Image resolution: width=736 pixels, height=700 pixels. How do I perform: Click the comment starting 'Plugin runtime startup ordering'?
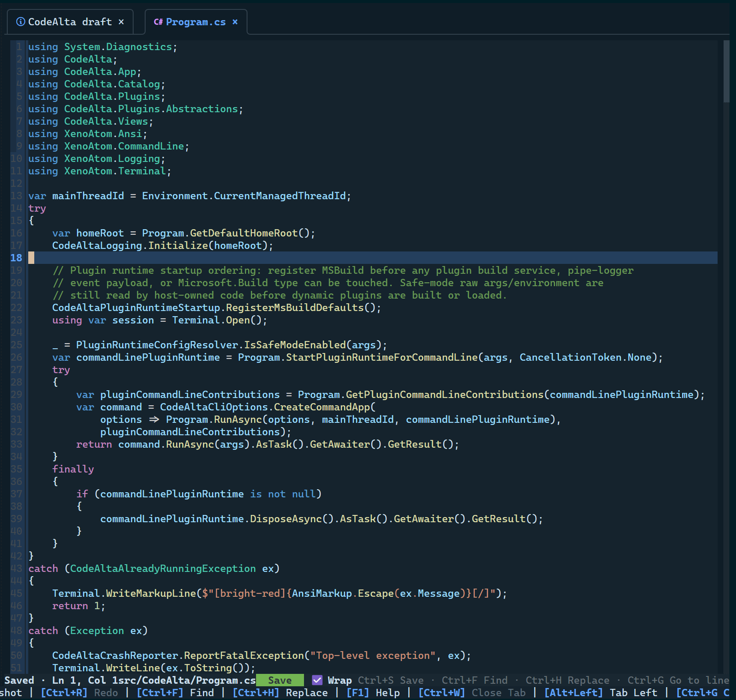tap(343, 270)
